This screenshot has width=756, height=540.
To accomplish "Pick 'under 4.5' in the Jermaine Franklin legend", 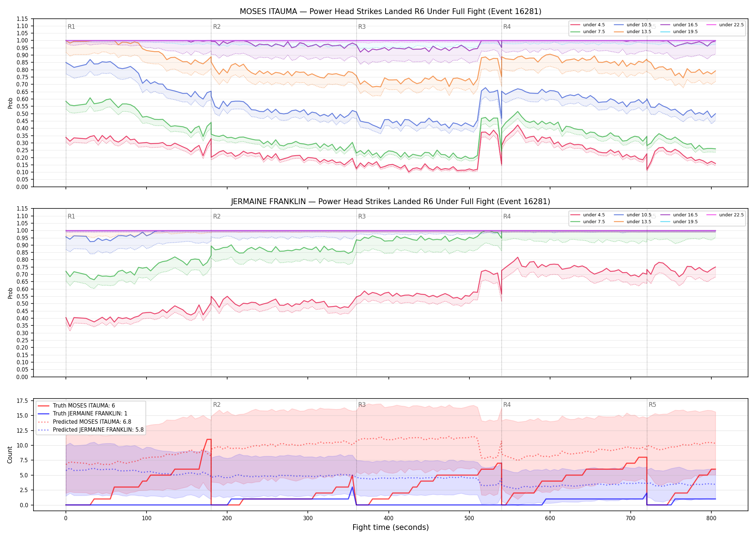I will (x=588, y=215).
